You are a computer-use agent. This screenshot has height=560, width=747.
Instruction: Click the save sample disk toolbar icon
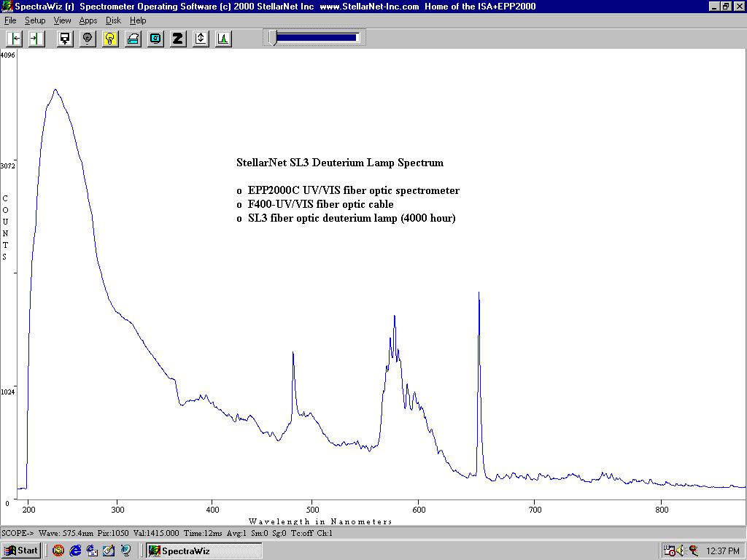[65, 39]
